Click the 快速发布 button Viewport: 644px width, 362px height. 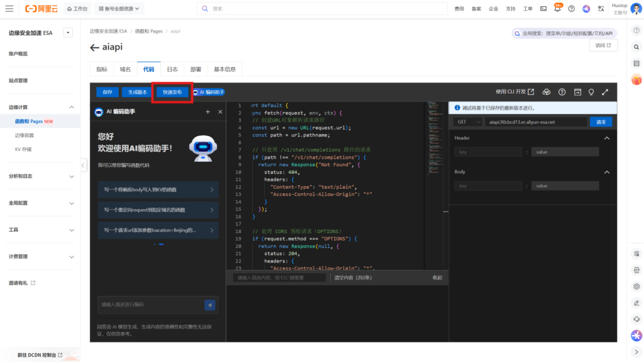coord(172,92)
